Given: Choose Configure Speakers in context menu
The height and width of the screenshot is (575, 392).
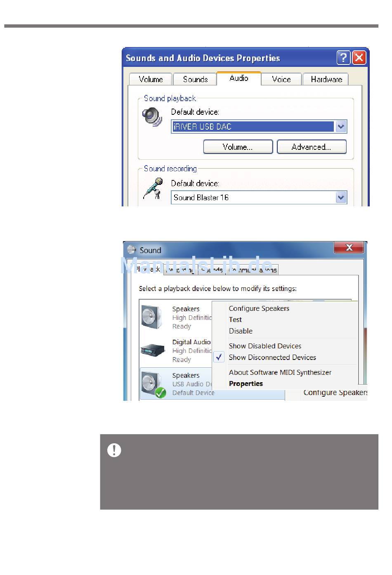Looking at the screenshot, I should [x=259, y=308].
